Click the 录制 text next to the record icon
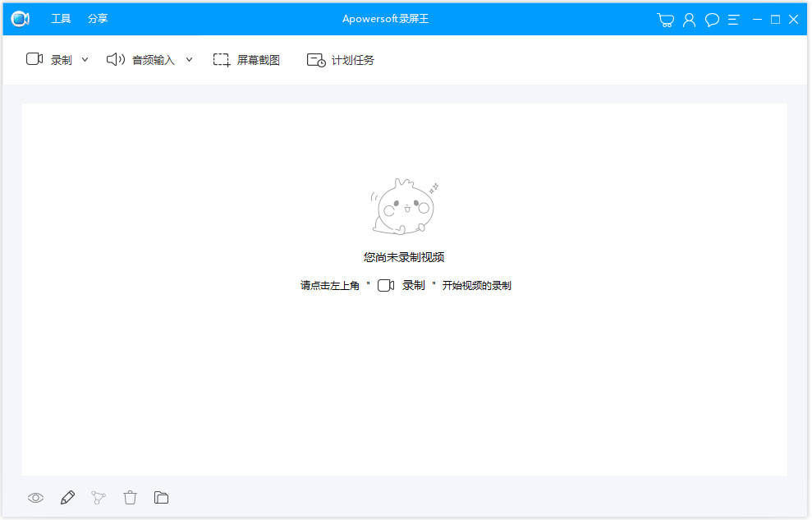The width and height of the screenshot is (812, 520). (x=62, y=59)
